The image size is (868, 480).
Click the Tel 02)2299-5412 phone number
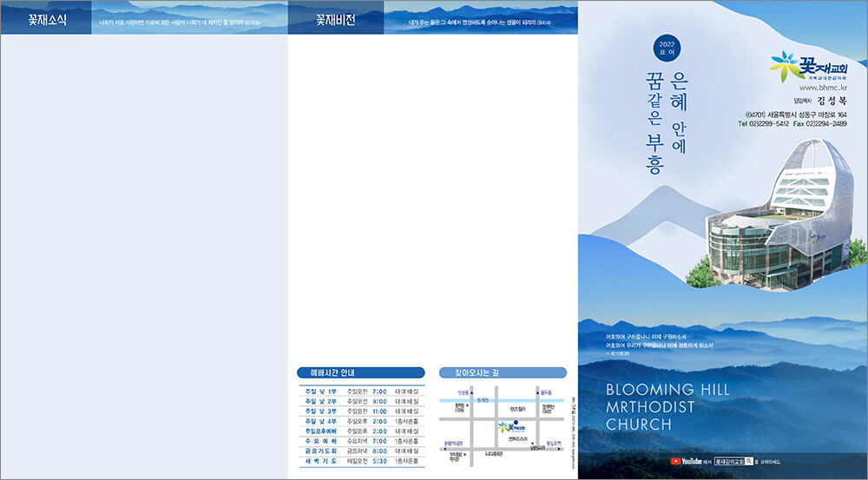tap(763, 124)
